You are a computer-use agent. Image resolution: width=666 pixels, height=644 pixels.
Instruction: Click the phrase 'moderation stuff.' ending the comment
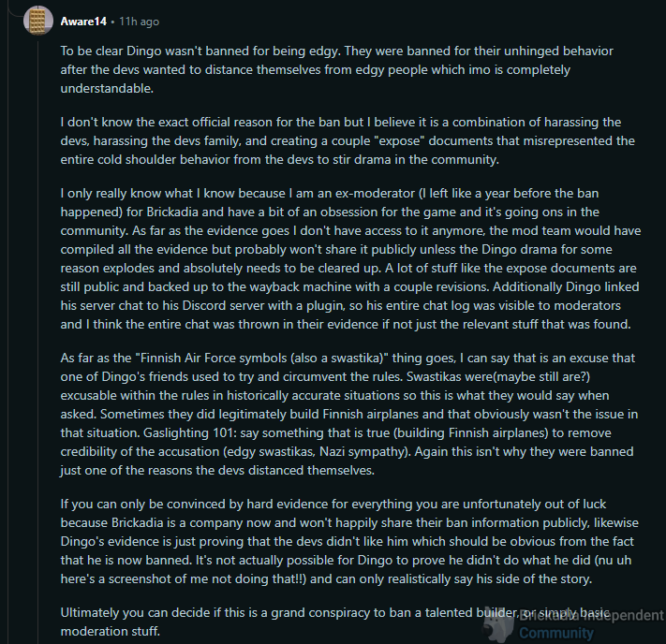pyautogui.click(x=110, y=632)
